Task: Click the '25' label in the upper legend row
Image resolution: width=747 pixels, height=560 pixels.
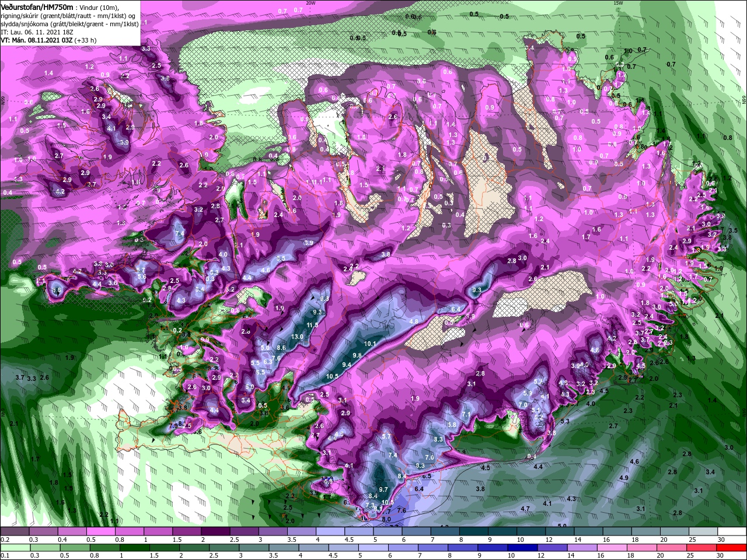Action: pos(692,540)
